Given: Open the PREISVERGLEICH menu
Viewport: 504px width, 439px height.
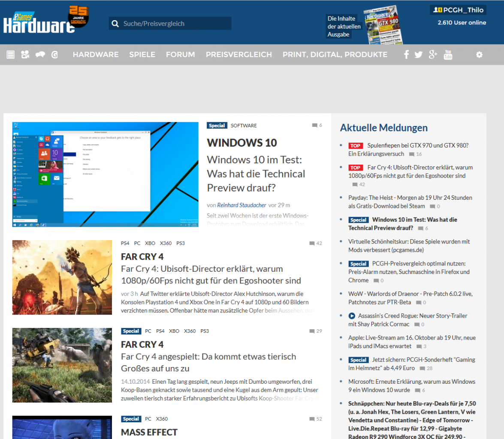Looking at the screenshot, I should [x=239, y=54].
